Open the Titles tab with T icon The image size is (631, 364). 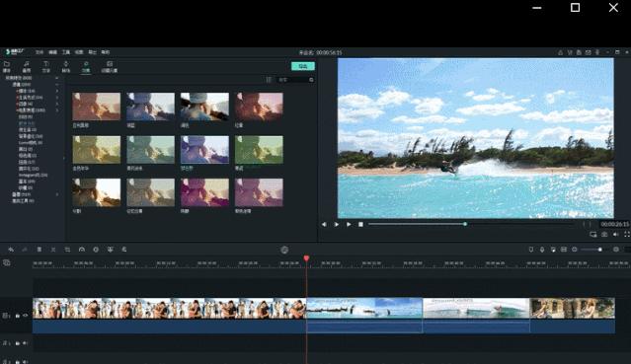click(x=45, y=67)
